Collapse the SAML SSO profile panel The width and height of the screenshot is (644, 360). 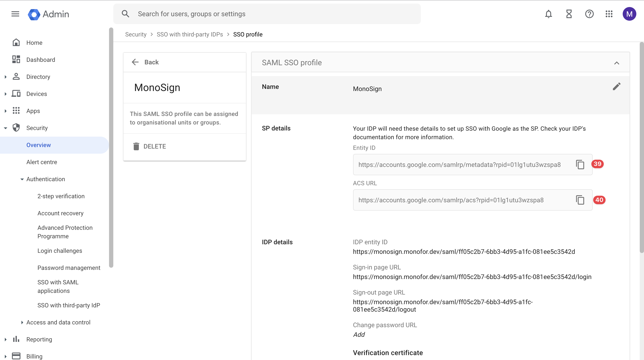[617, 63]
